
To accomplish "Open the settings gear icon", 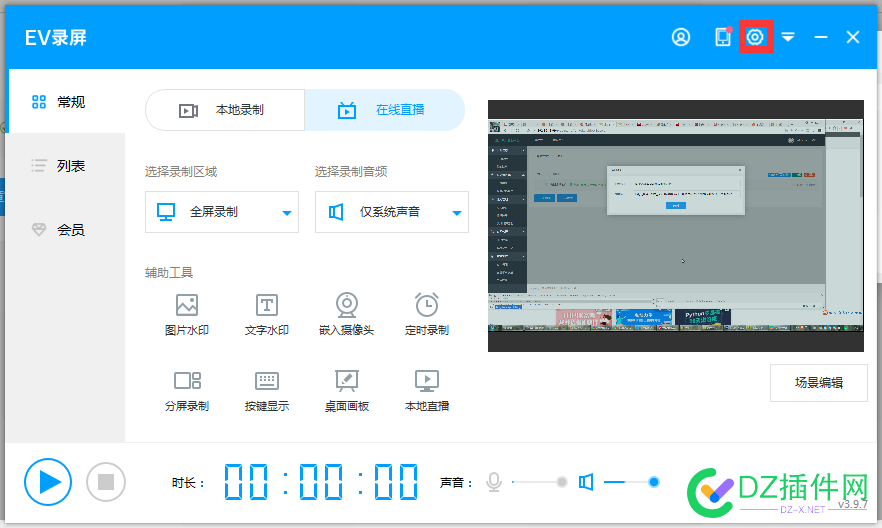I will click(755, 37).
